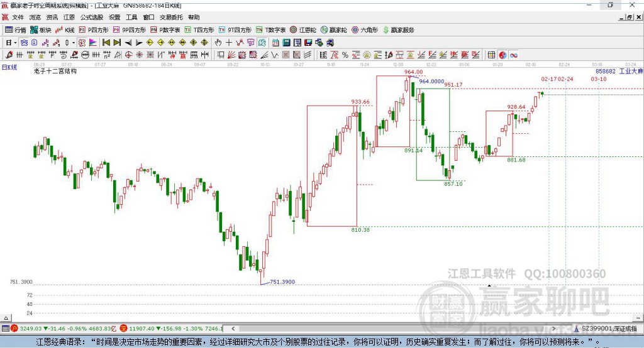The height and width of the screenshot is (348, 644).
Task: Switch to the K线 chart view
Action: (x=65, y=30)
